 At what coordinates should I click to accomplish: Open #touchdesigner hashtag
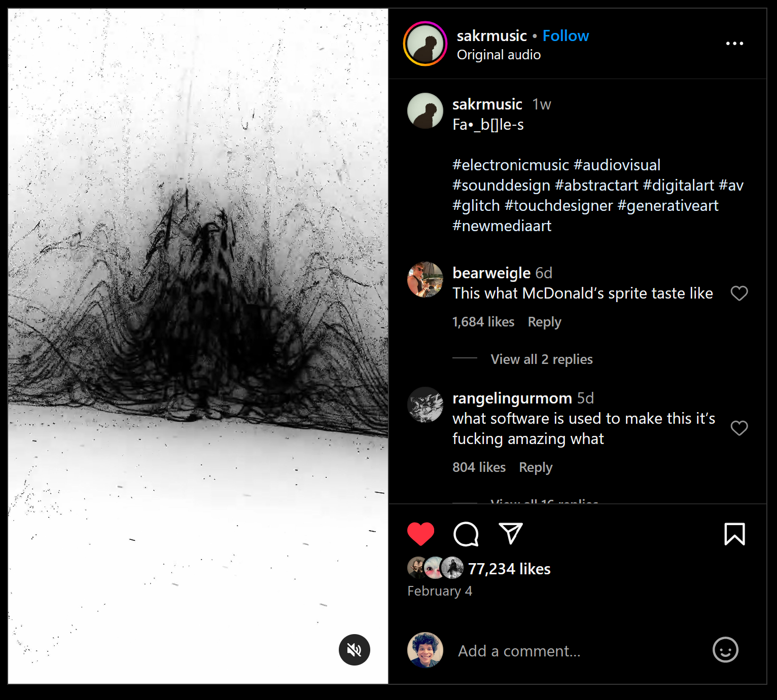coord(558,205)
